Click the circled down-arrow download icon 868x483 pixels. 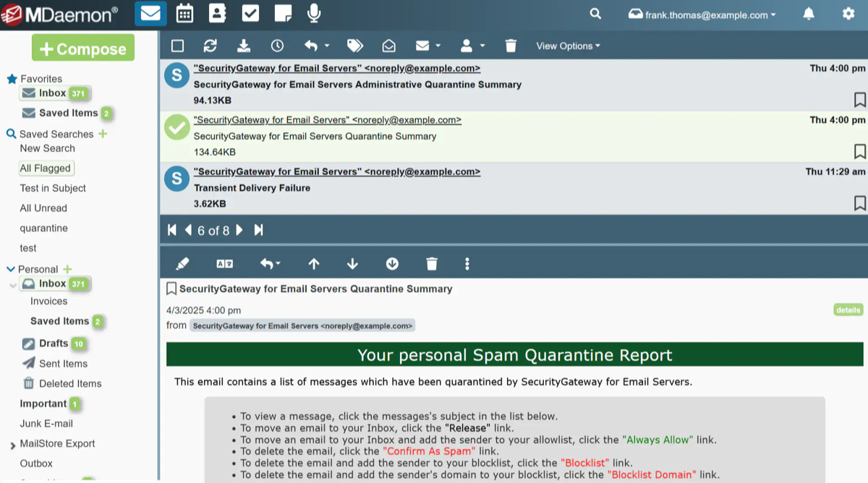pos(392,264)
